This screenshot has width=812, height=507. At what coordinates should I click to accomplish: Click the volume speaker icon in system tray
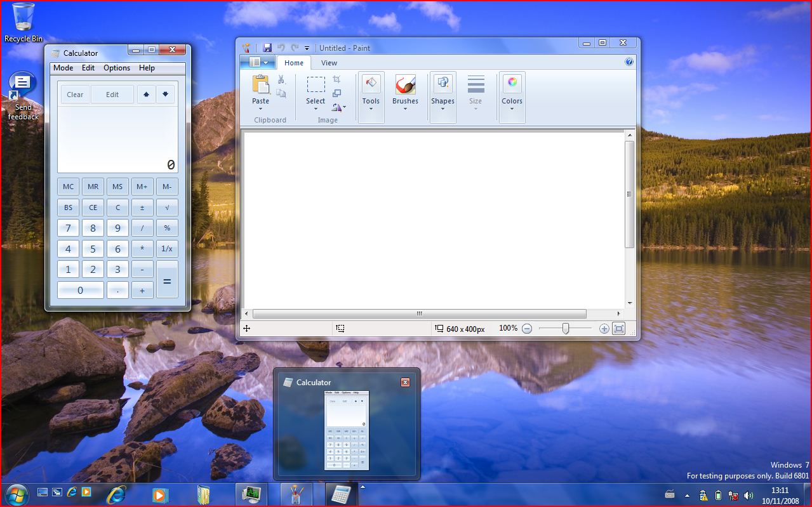pos(749,495)
